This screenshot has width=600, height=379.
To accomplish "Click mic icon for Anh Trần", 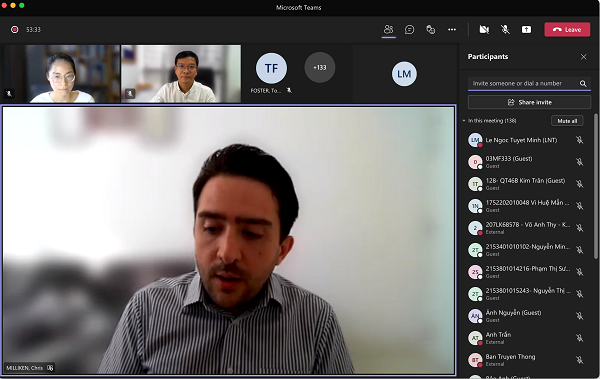I will point(579,338).
